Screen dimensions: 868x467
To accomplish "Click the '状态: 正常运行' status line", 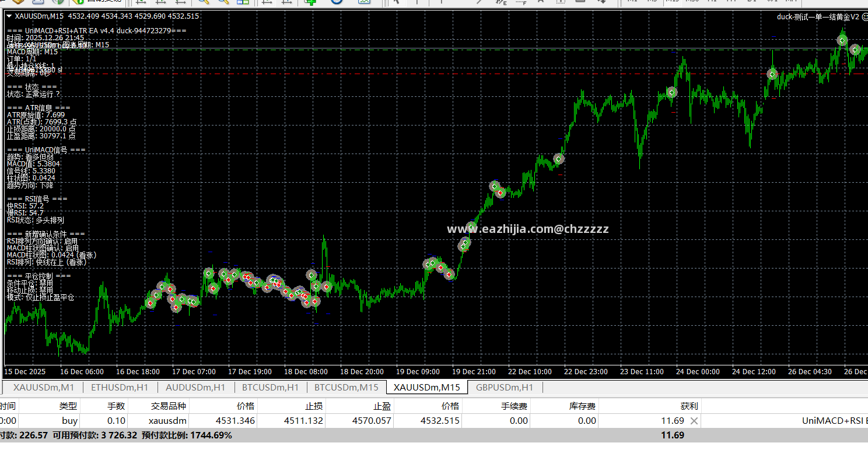I will pos(33,94).
